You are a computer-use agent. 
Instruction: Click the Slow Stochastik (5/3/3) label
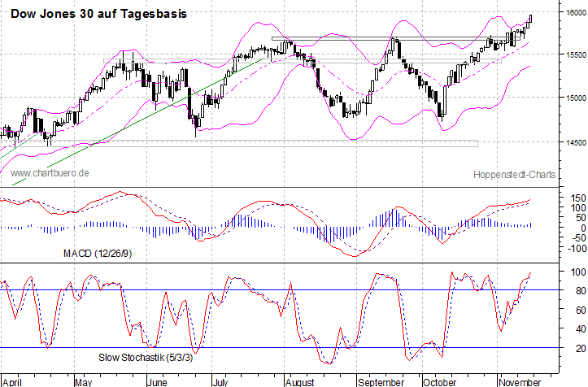(x=146, y=358)
